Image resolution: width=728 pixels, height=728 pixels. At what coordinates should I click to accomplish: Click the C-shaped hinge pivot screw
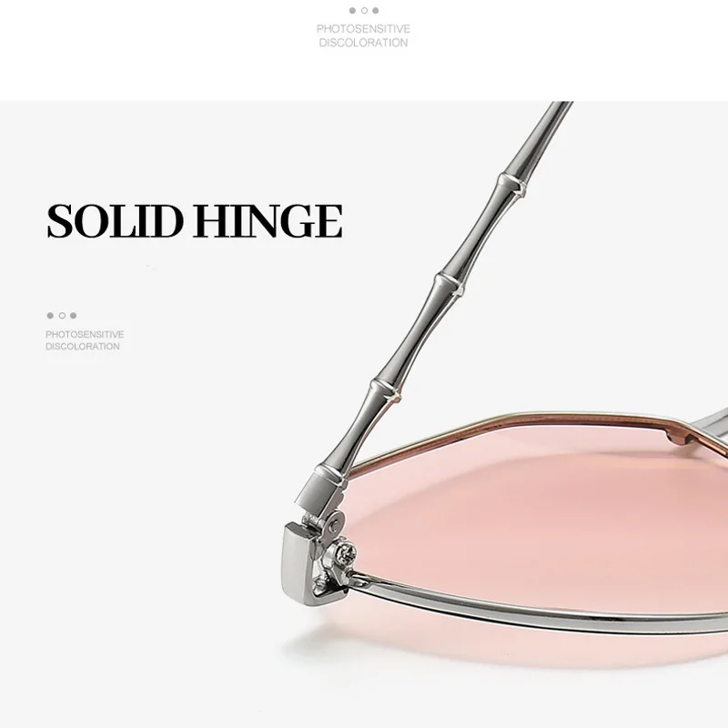coord(334,526)
